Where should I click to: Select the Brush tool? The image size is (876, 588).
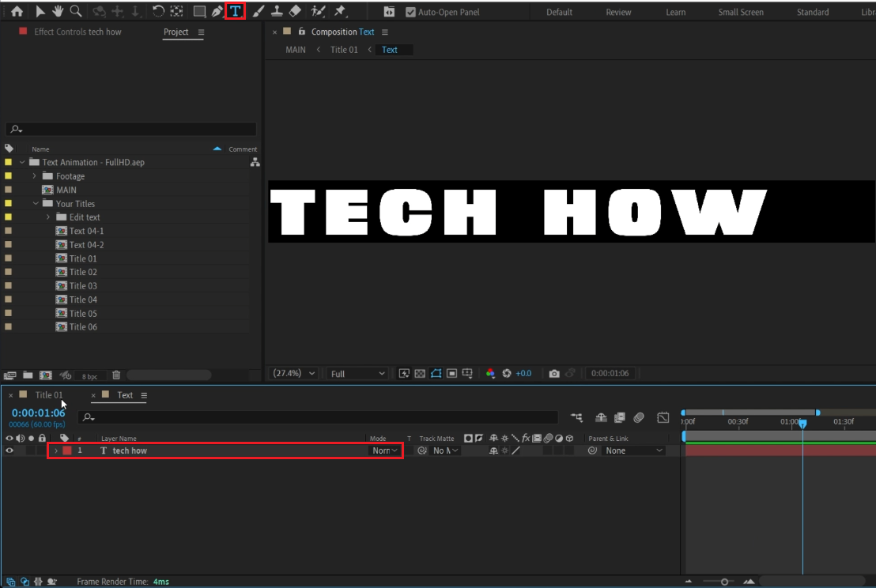[258, 11]
